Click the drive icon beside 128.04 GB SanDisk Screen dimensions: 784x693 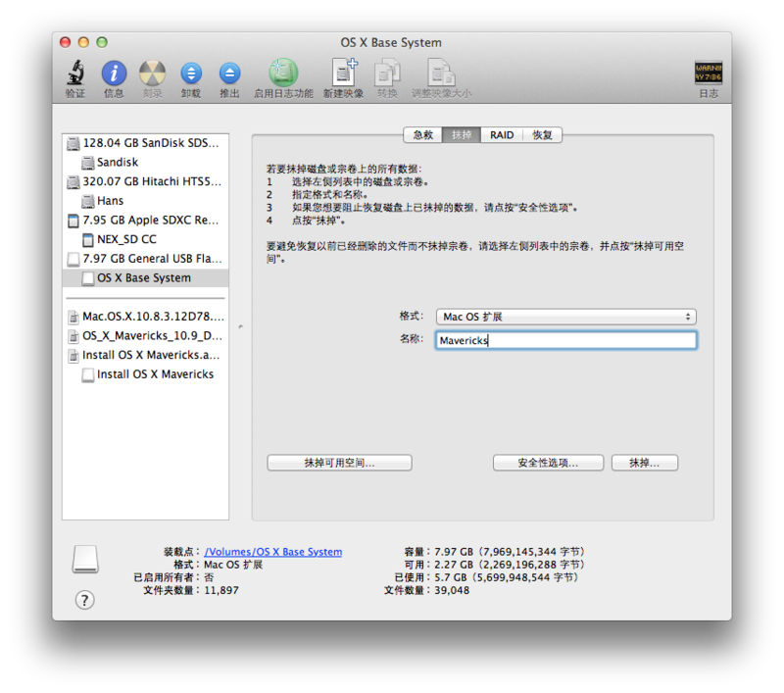[x=73, y=143]
